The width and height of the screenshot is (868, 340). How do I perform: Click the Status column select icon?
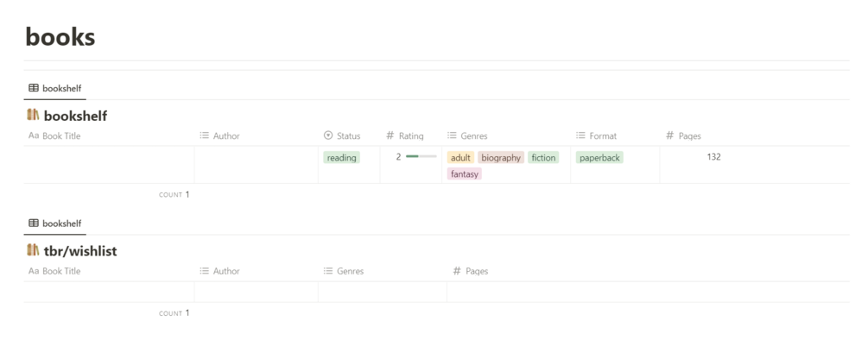(x=328, y=135)
